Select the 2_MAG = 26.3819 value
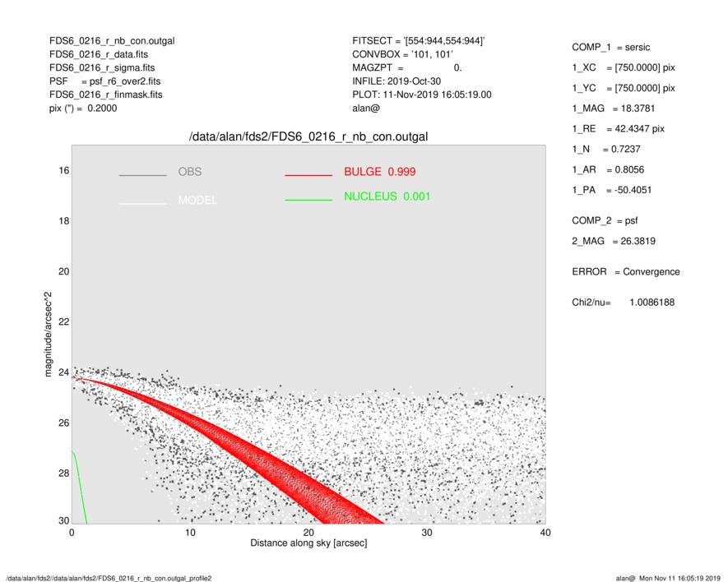The height and width of the screenshot is (582, 728). tap(614, 242)
